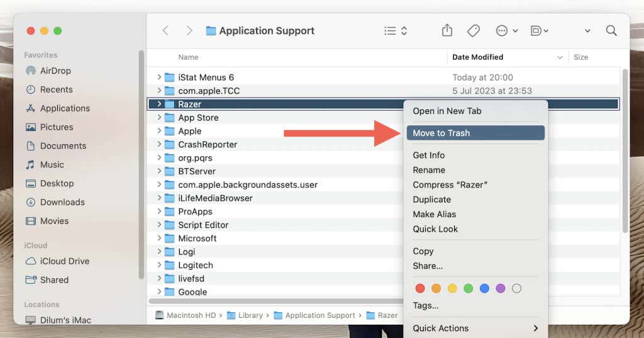Image resolution: width=644 pixels, height=338 pixels.
Task: Choose Tags… from the context menu
Action: pos(475,305)
